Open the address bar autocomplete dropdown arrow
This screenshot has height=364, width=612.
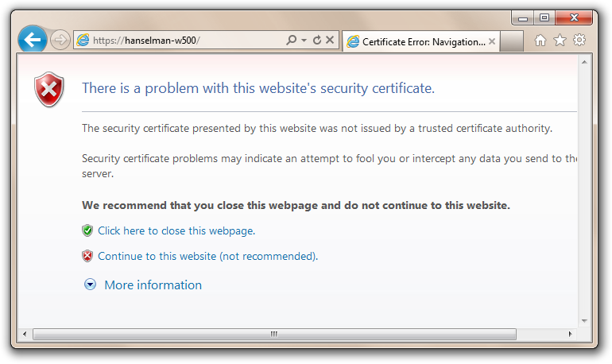pos(304,40)
